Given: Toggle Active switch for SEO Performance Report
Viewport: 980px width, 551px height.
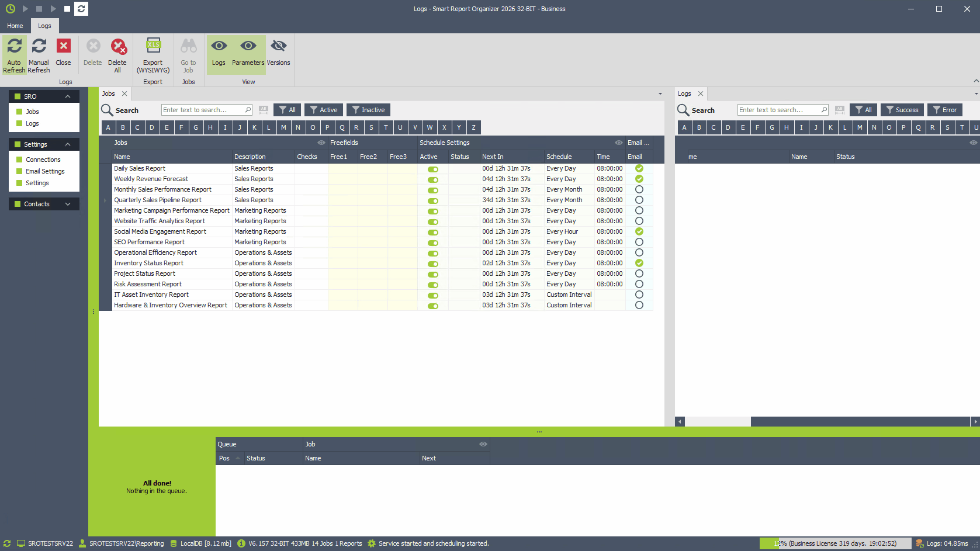Looking at the screenshot, I should click(433, 243).
